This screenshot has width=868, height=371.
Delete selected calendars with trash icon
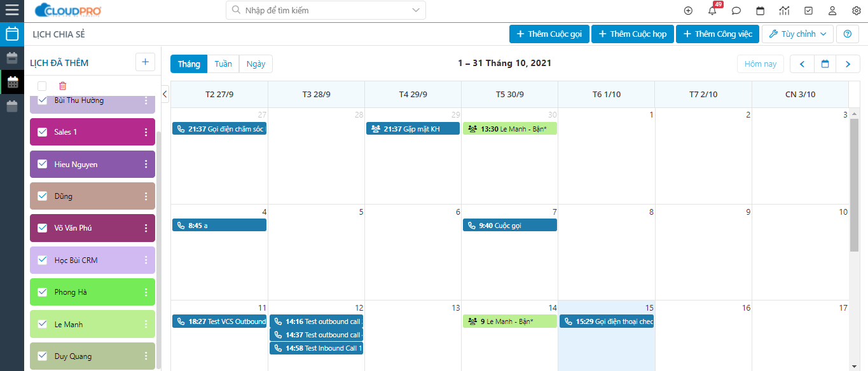click(x=62, y=86)
